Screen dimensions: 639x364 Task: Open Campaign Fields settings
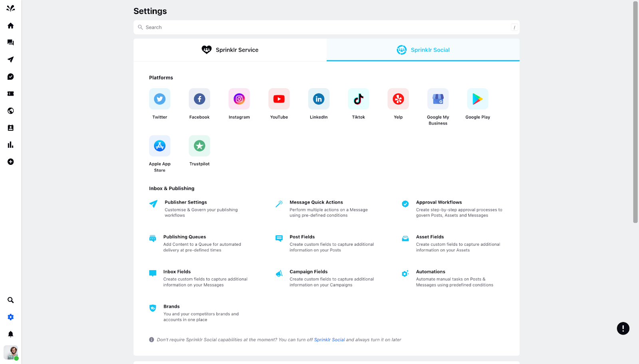(x=309, y=272)
